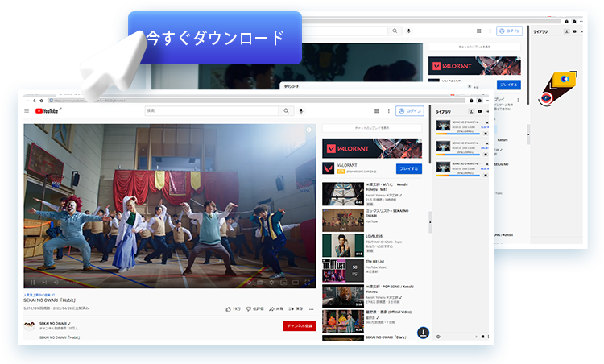Remove the first download item in library

click(487, 122)
